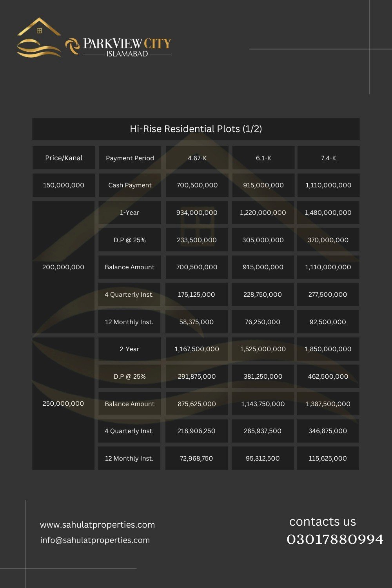Click the Cash Payment row label
392x588 pixels.
click(x=130, y=185)
